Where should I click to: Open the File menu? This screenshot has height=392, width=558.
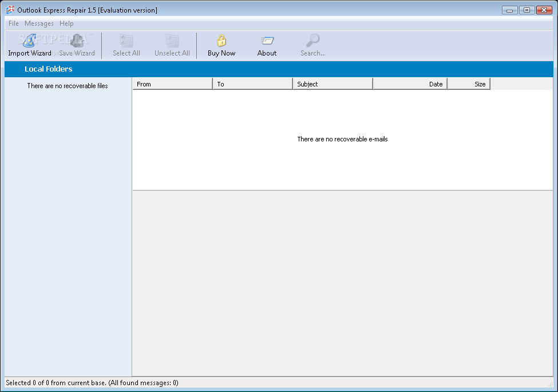tap(14, 23)
